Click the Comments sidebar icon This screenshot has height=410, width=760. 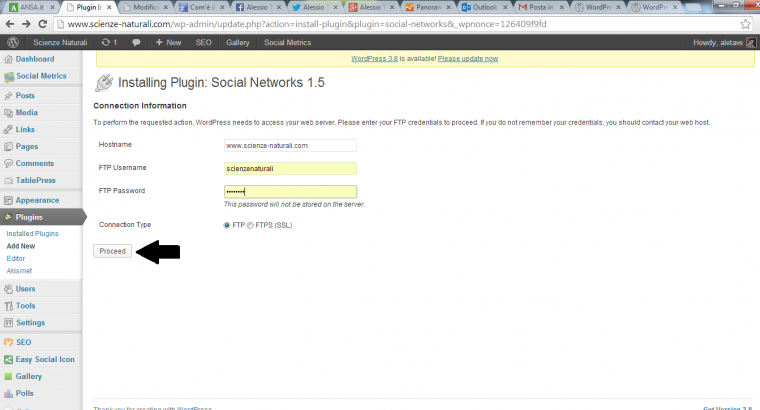(8, 163)
